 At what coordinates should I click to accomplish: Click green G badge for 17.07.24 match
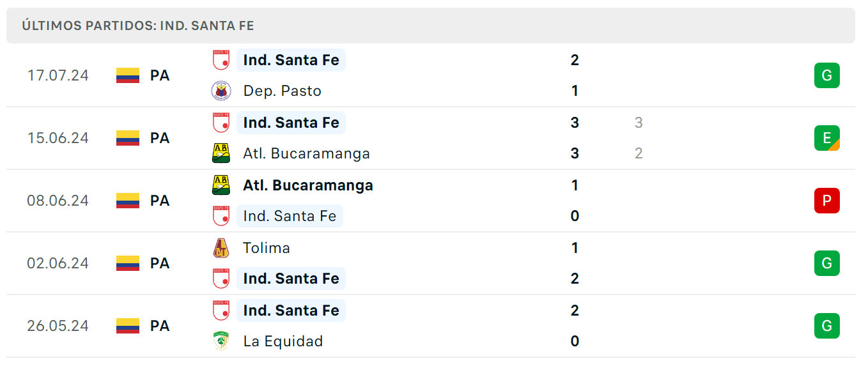point(826,75)
